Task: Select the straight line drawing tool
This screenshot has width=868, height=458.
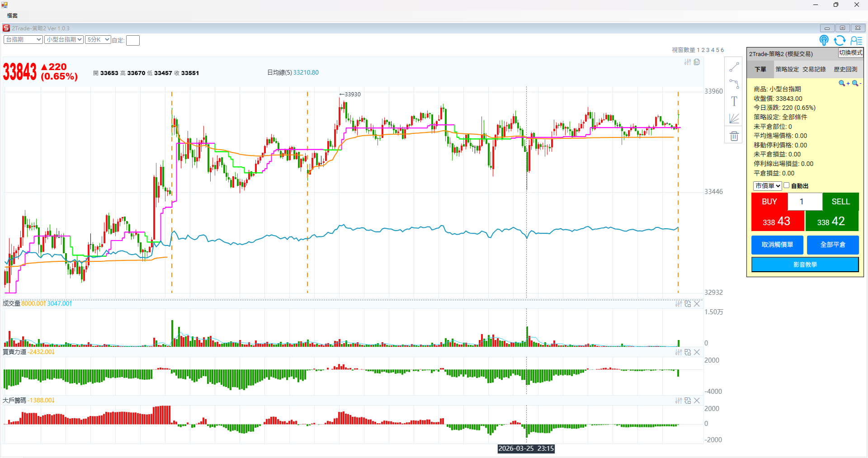Action: pos(734,67)
